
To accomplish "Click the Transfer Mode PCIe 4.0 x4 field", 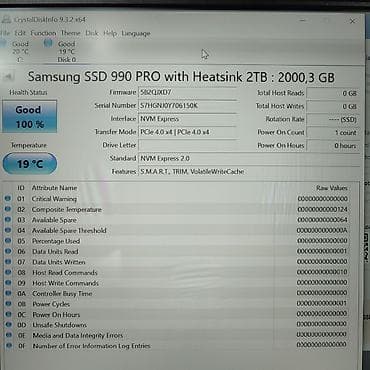I will (187, 132).
